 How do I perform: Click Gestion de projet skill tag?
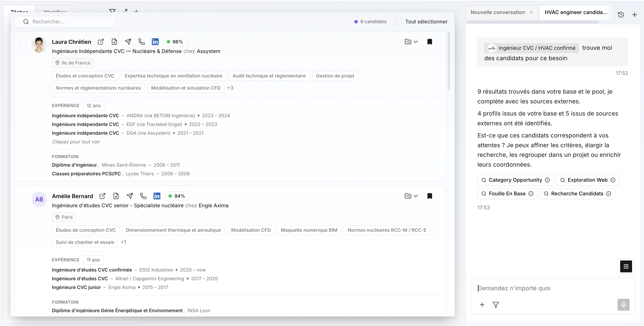pyautogui.click(x=335, y=76)
